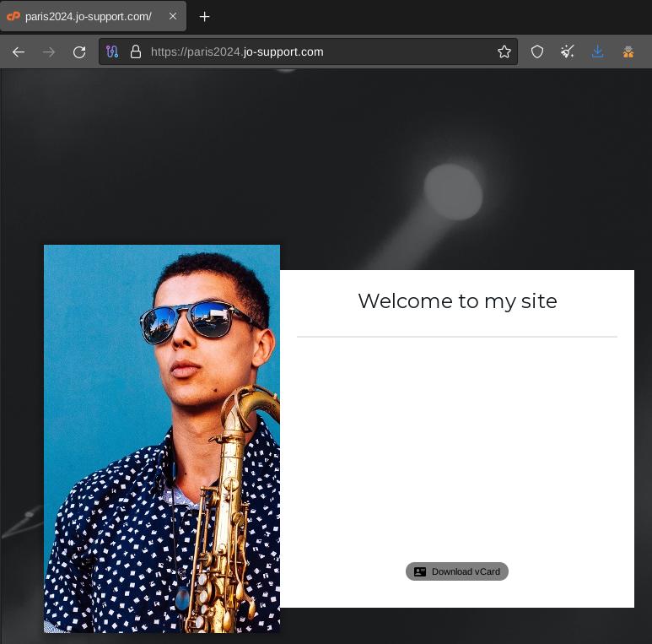652x644 pixels.
Task: Open the shield icon in the toolbar
Action: (x=537, y=51)
